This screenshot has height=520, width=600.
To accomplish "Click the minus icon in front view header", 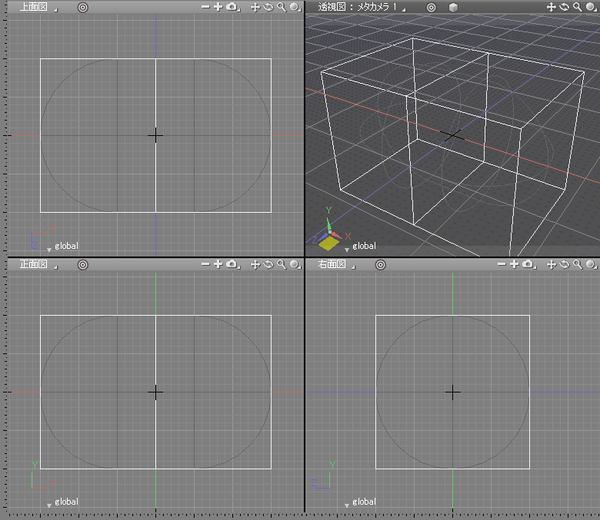I will click(204, 264).
